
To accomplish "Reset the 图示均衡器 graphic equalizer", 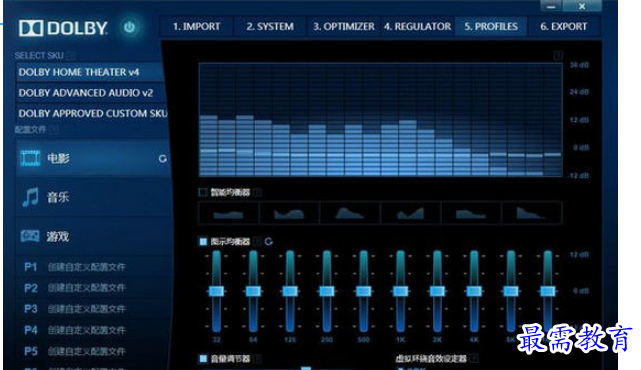I will pyautogui.click(x=269, y=242).
